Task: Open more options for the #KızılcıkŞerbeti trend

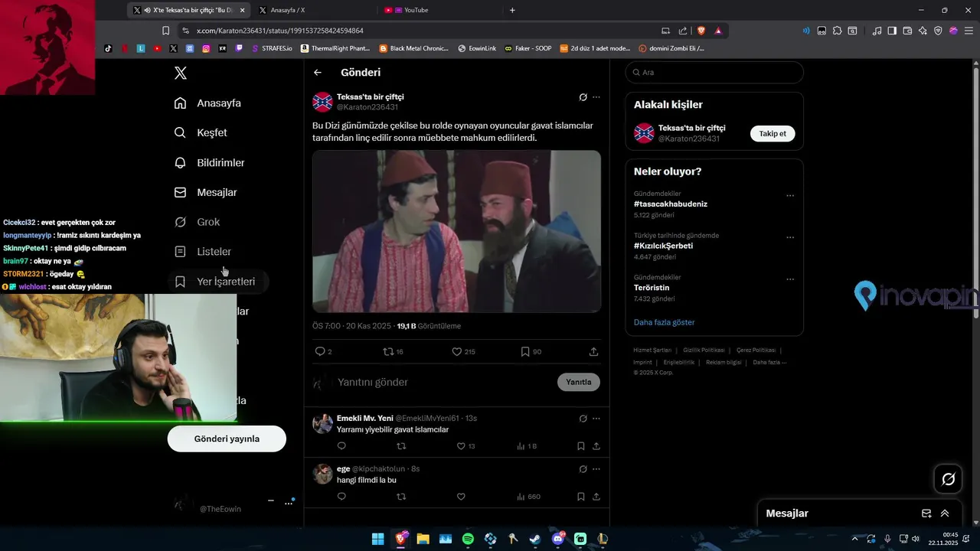Action: click(x=790, y=237)
